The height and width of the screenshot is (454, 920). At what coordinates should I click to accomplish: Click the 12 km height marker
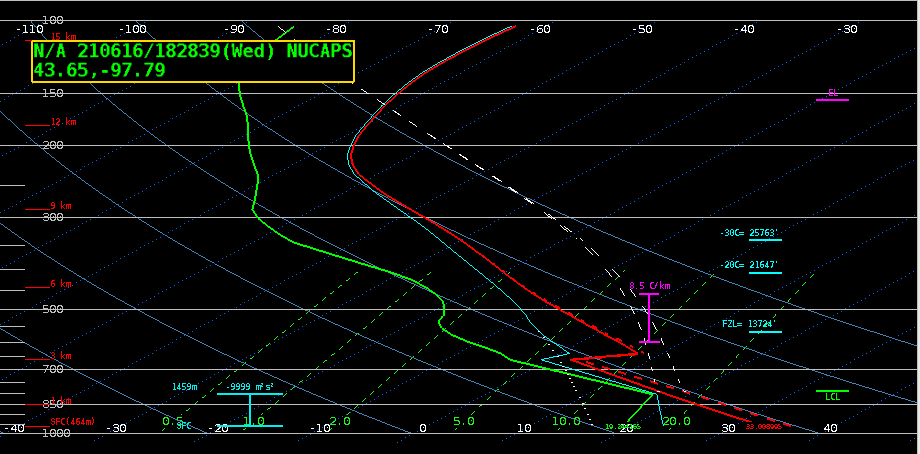coord(63,122)
